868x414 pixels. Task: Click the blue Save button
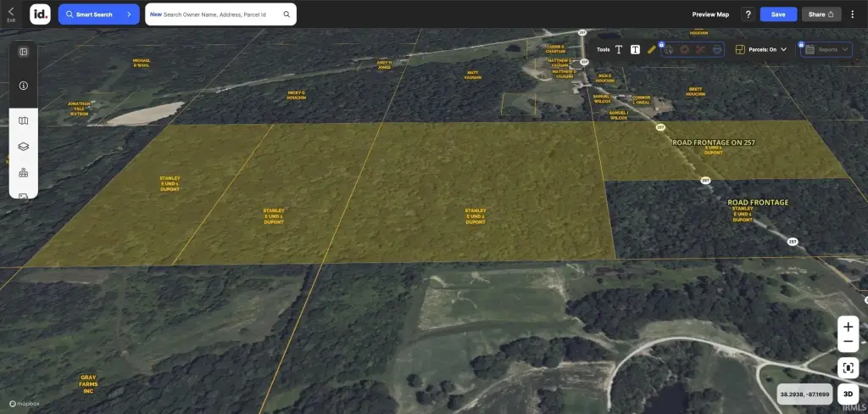click(778, 14)
